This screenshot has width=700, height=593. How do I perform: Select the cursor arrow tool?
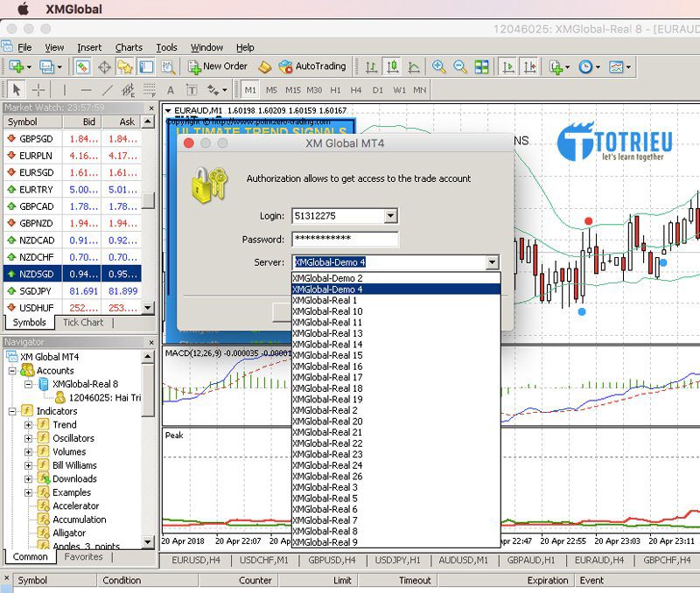(17, 90)
